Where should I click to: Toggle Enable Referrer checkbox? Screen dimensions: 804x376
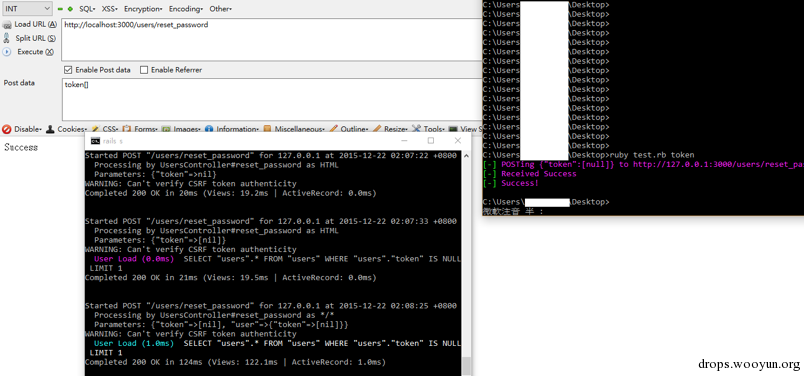pyautogui.click(x=144, y=70)
